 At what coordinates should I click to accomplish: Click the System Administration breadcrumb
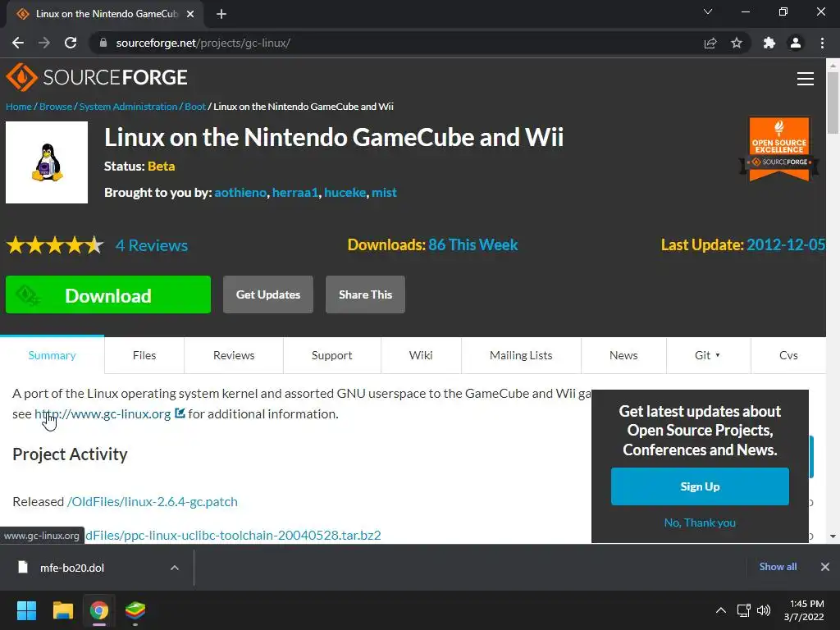pos(128,107)
